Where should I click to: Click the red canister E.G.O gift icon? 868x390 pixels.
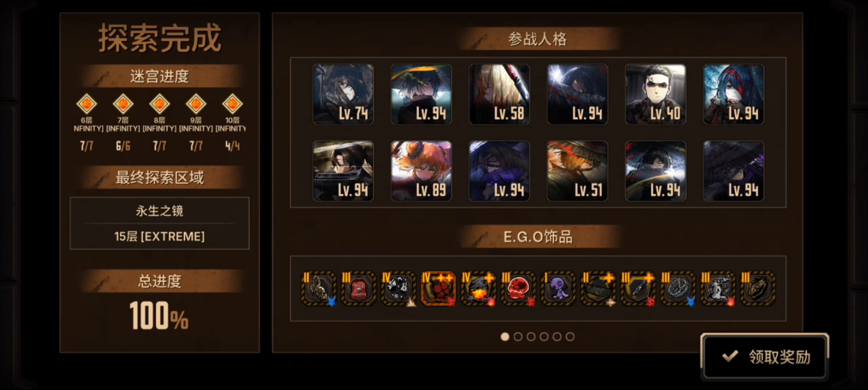(358, 289)
